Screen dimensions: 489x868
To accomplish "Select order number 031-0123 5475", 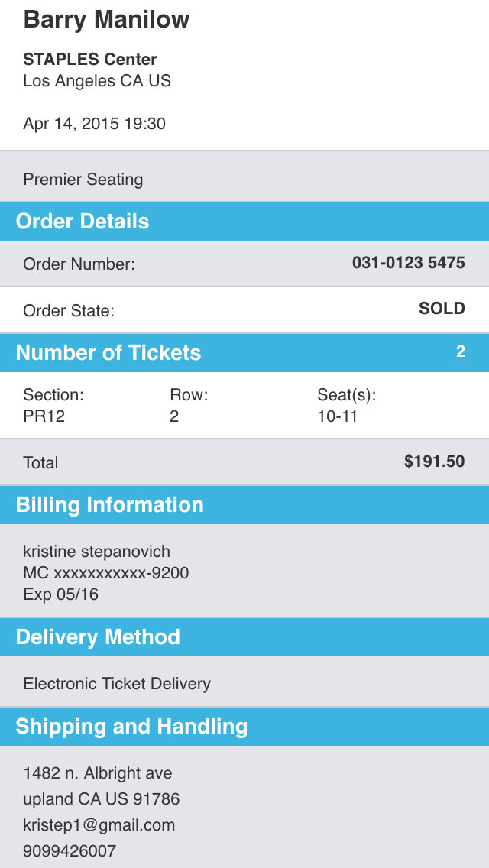I will [x=408, y=263].
